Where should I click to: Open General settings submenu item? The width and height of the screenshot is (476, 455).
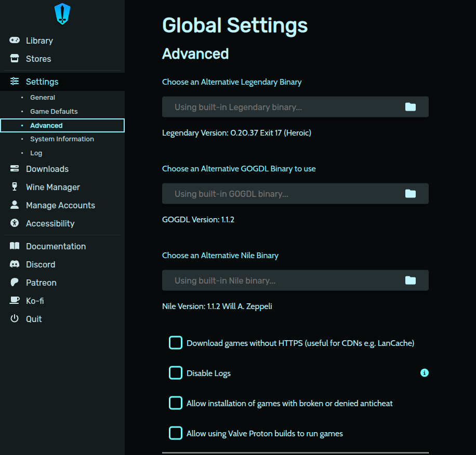click(43, 98)
